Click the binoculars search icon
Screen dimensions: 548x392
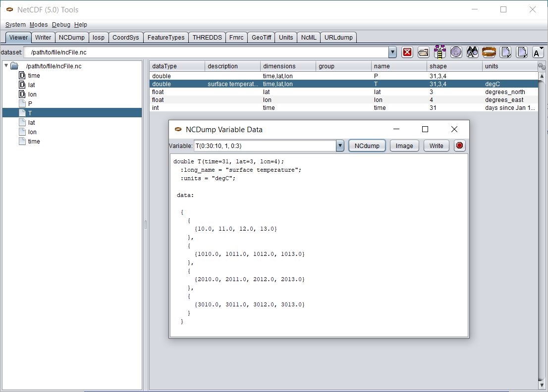tap(472, 52)
